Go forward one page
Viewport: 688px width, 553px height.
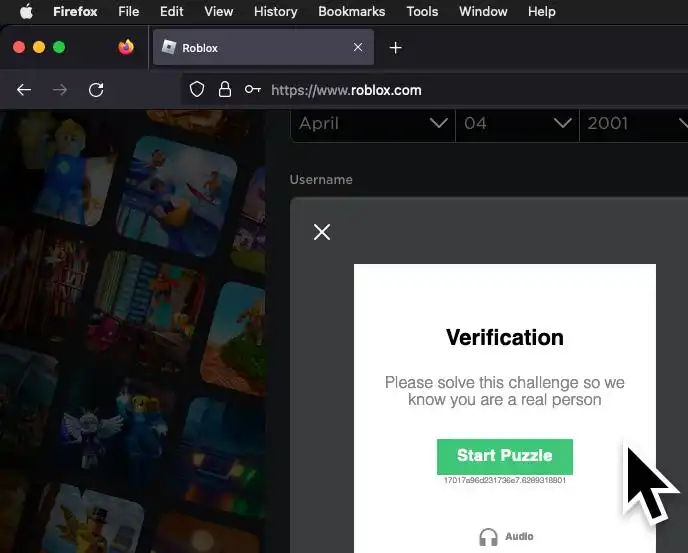pos(60,90)
